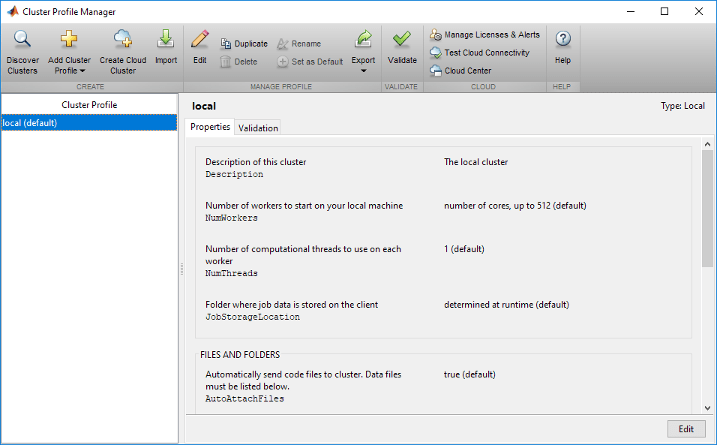Validate the cluster with the checkmark icon
This screenshot has height=445, width=717.
pos(402,39)
